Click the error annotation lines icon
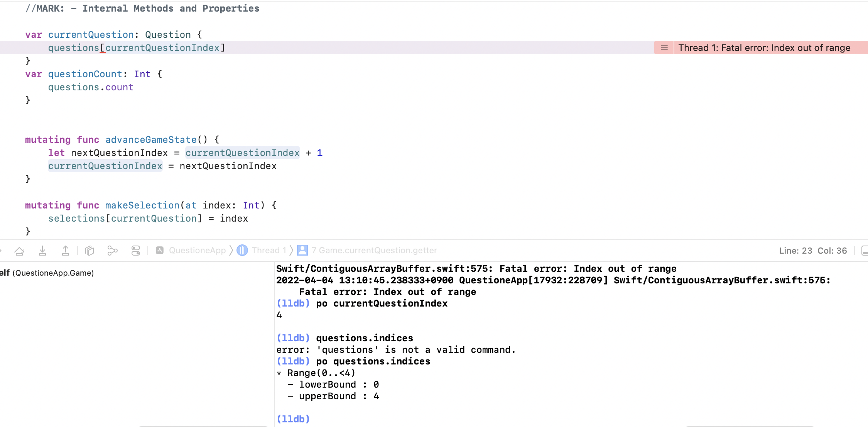This screenshot has width=868, height=427. [664, 47]
